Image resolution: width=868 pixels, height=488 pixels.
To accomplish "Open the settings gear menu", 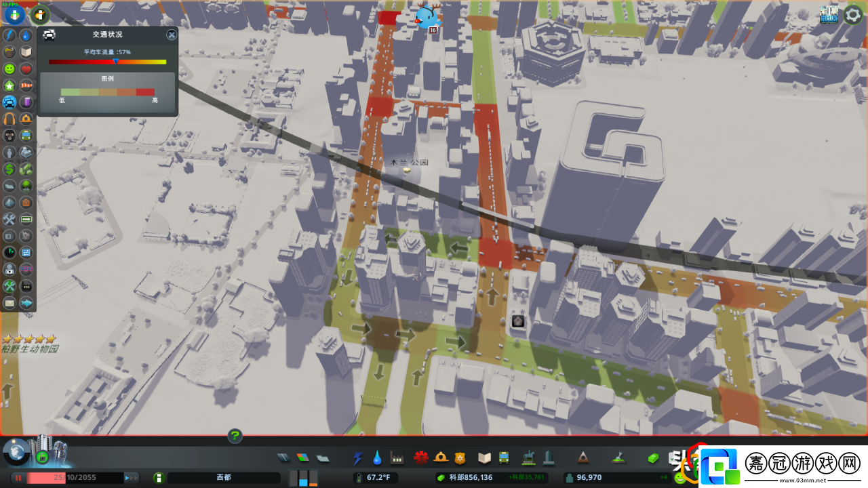I will coord(852,14).
